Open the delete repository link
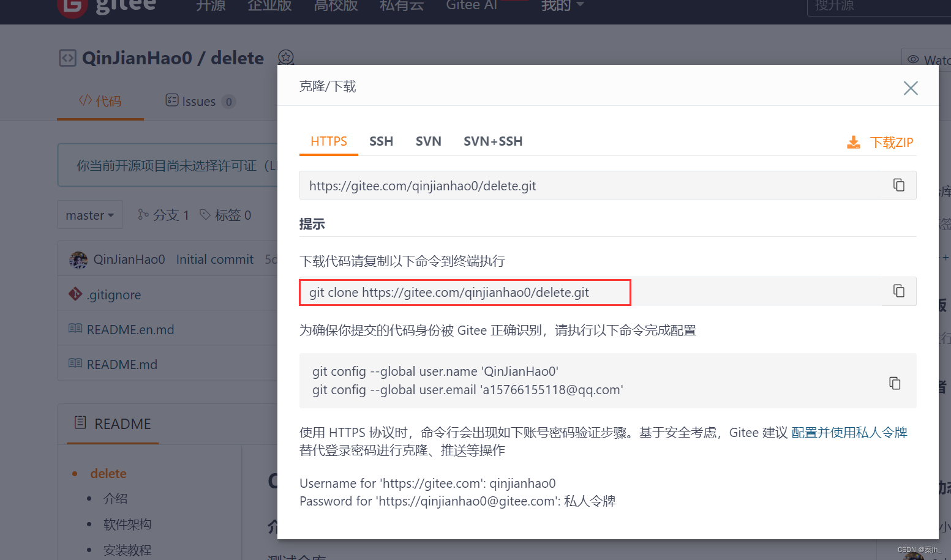 tap(238, 58)
